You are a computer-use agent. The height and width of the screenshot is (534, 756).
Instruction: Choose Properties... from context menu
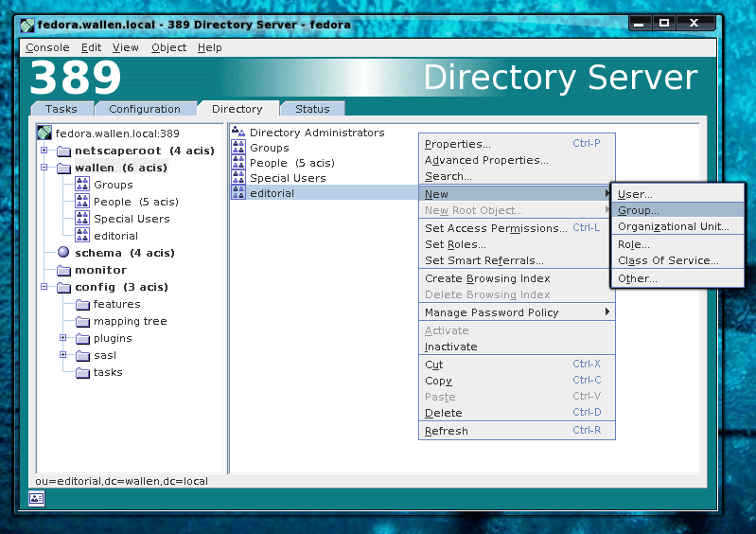click(517, 144)
